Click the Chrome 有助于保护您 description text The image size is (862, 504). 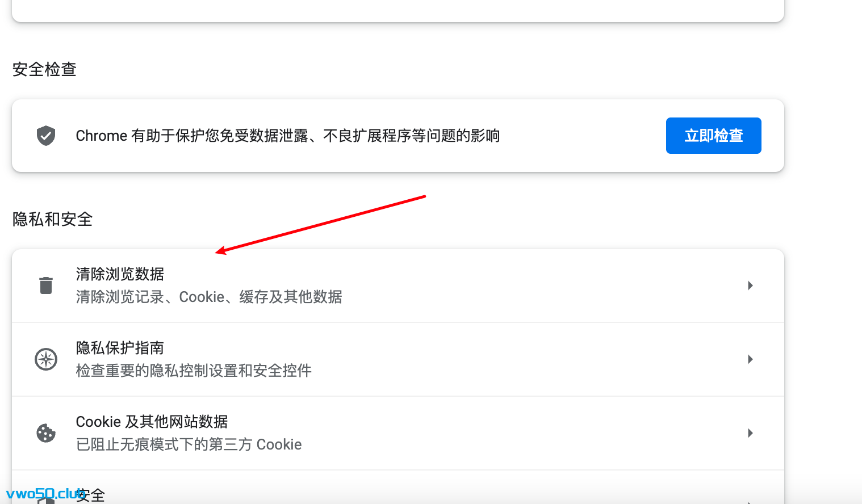pos(288,136)
